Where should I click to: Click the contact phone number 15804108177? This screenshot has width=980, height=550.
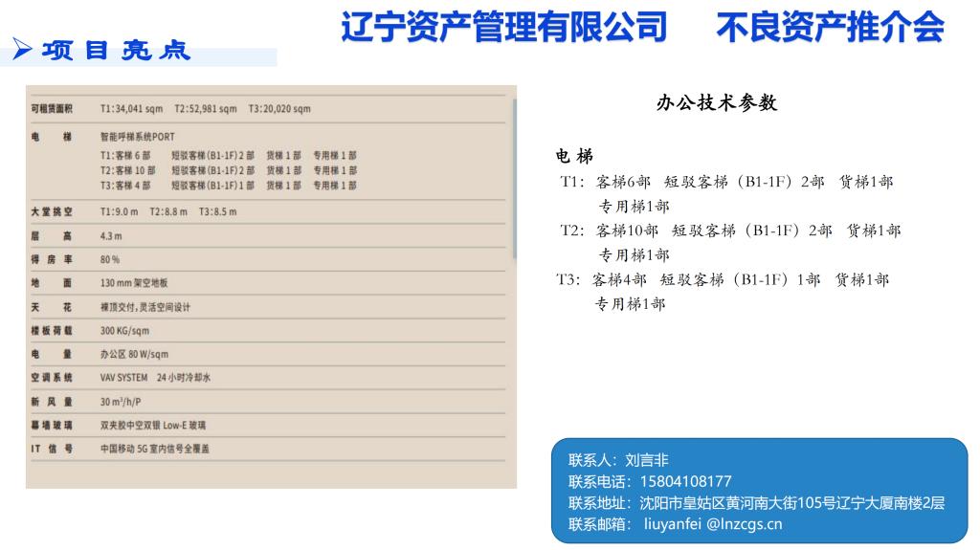(685, 481)
